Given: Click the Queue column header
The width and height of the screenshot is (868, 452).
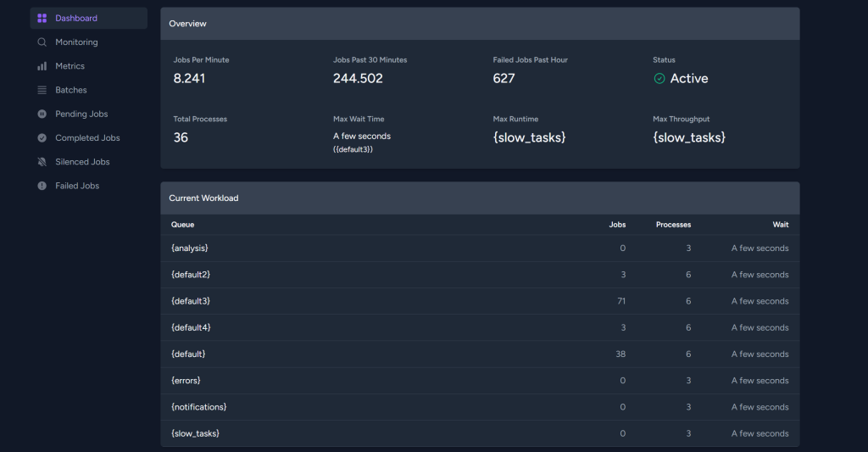Looking at the screenshot, I should (x=182, y=225).
